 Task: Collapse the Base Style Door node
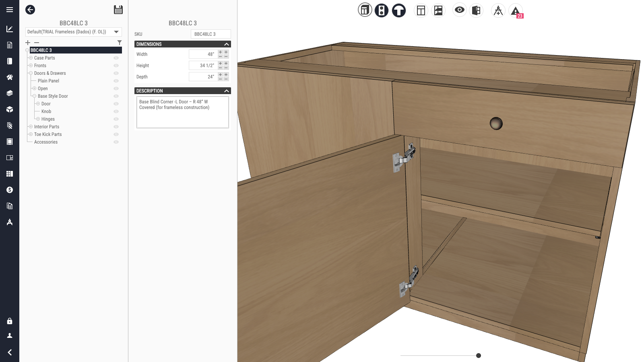34,96
